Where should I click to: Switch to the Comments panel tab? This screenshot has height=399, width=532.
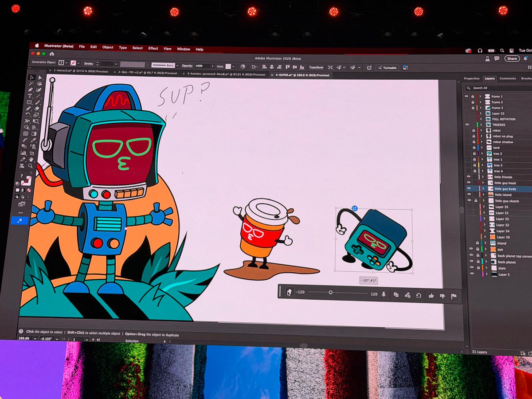pyautogui.click(x=508, y=78)
